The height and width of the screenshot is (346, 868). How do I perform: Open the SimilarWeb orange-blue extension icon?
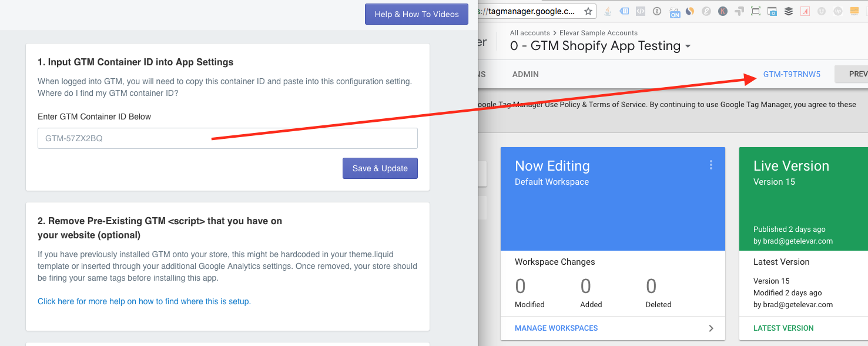691,11
